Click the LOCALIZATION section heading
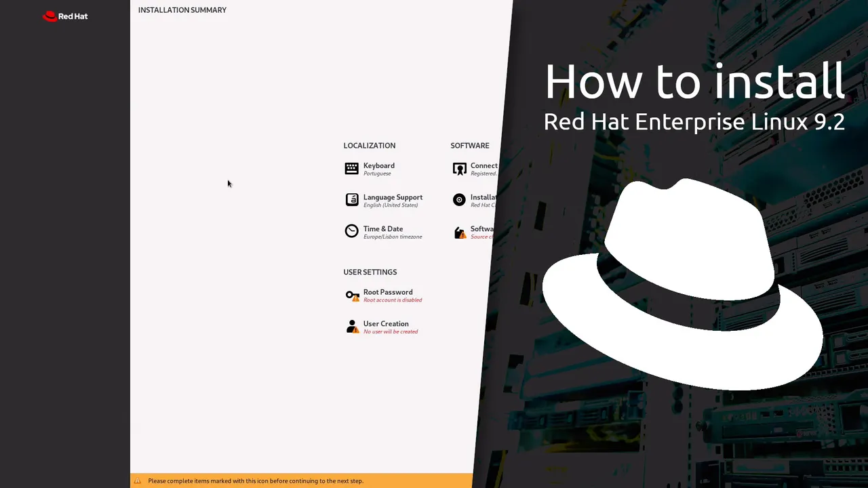 (369, 146)
